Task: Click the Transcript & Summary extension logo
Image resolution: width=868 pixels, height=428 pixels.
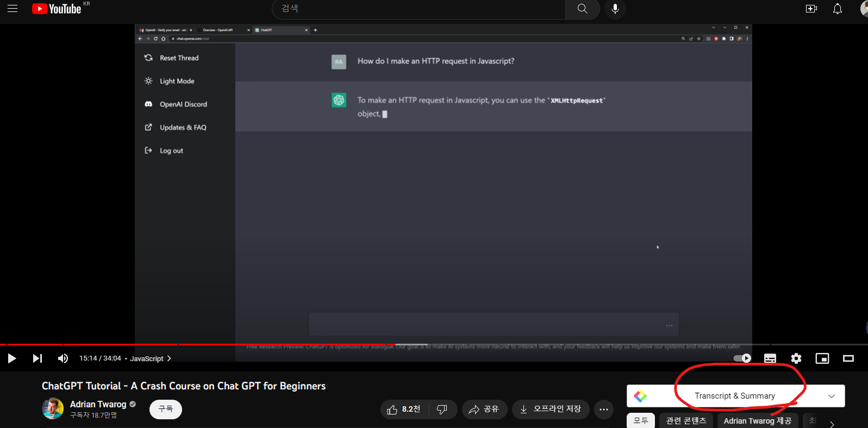Action: (x=640, y=396)
